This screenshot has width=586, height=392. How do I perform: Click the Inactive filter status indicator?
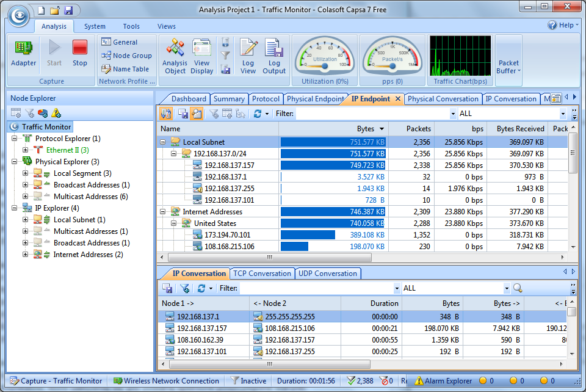click(248, 381)
